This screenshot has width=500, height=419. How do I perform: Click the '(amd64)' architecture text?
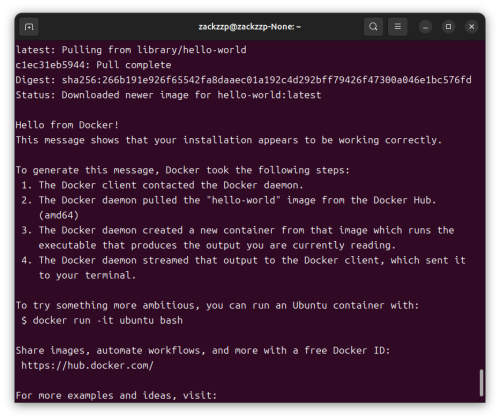[59, 215]
